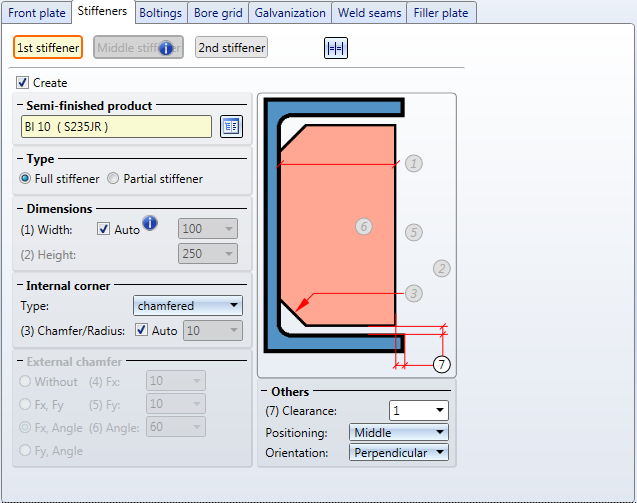
Task: Click the semi-finished product text field
Action: 116,126
